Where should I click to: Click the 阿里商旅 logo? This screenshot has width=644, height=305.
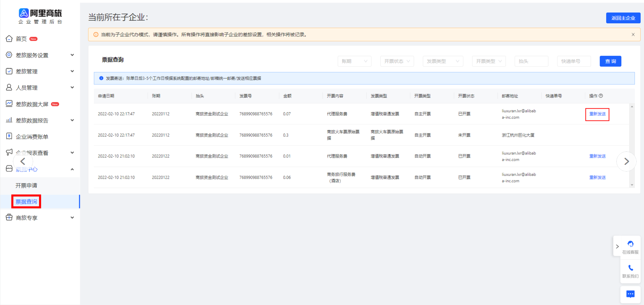[x=40, y=16]
